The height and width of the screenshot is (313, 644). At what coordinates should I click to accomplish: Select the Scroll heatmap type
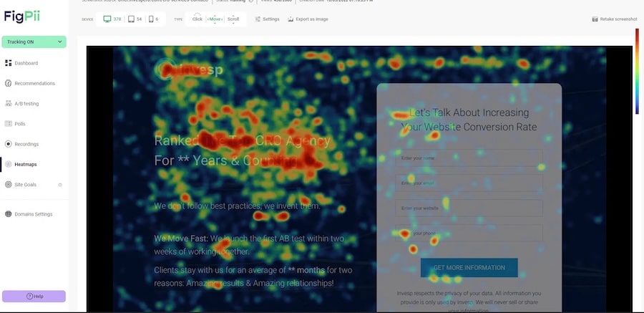(233, 19)
